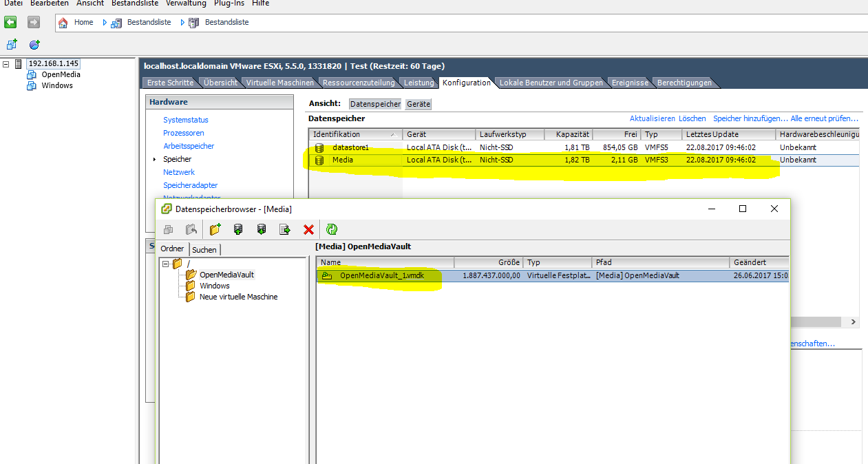The image size is (868, 464).
Task: Open the Datei menu
Action: coord(14,3)
